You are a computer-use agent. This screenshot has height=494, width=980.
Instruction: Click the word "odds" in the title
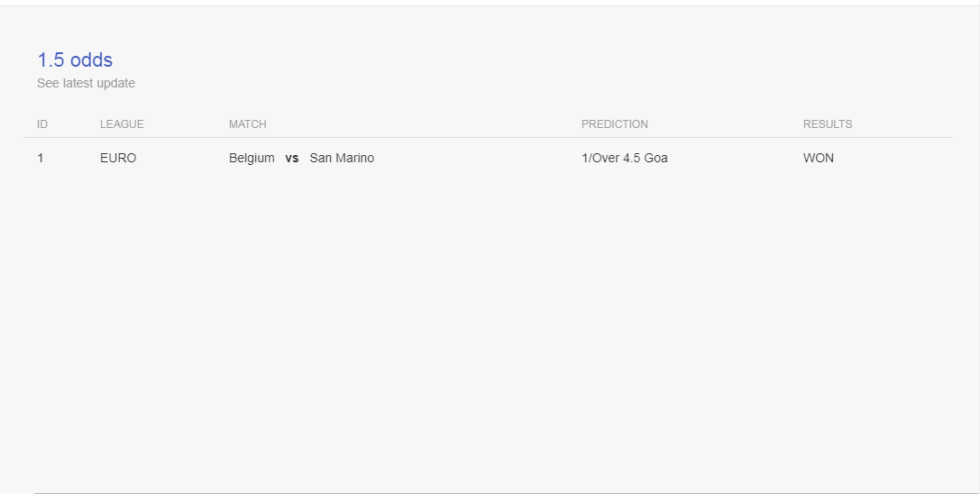[91, 60]
